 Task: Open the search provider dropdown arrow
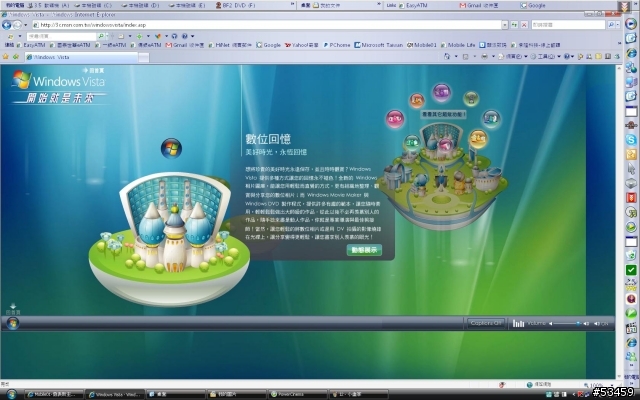[618, 25]
